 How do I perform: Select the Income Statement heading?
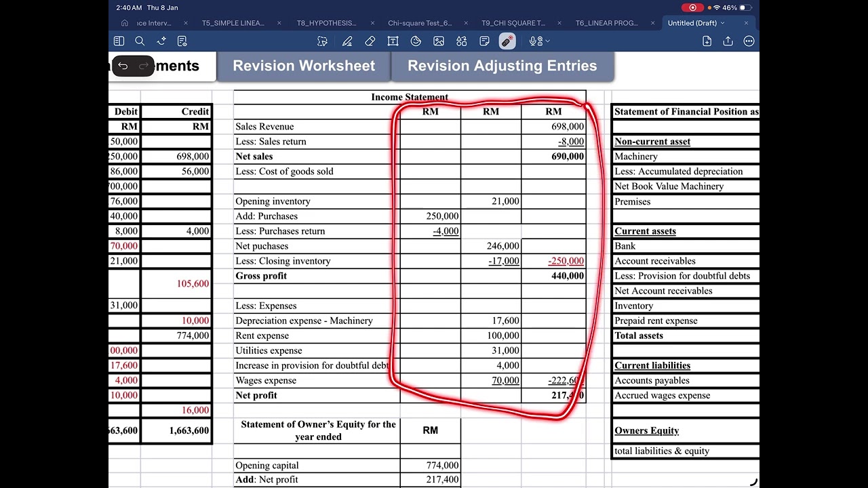pos(410,97)
